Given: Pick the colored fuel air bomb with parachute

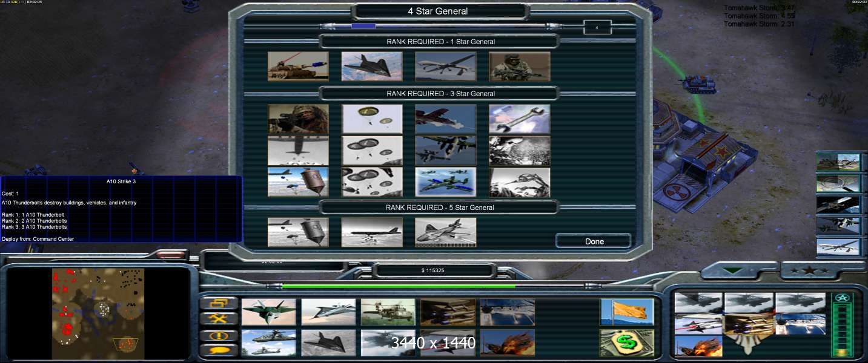Looking at the screenshot, I should 298,182.
